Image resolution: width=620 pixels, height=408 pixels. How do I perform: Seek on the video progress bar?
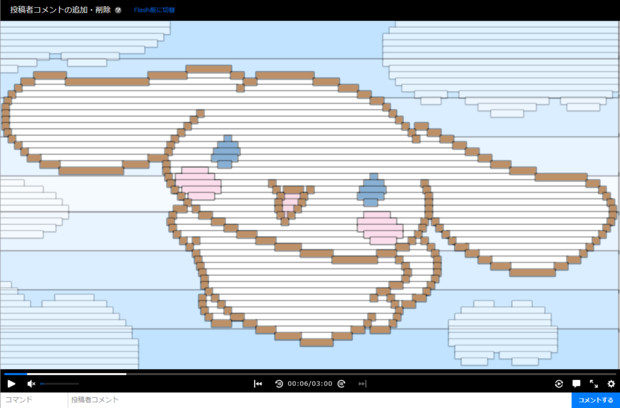(x=310, y=374)
